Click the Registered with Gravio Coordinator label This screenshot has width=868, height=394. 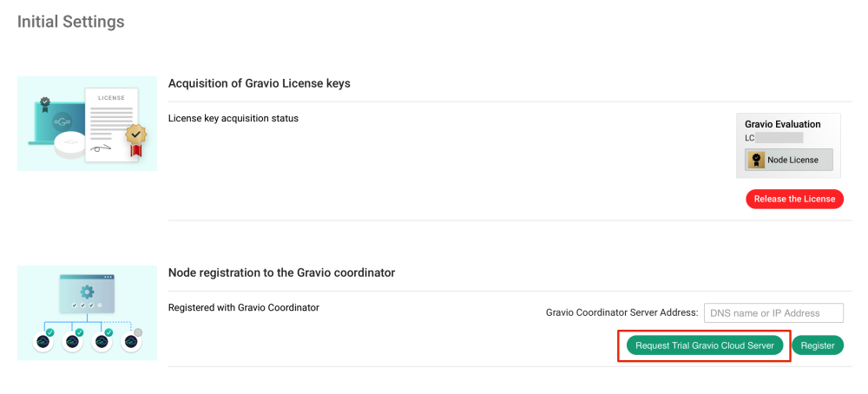click(243, 307)
